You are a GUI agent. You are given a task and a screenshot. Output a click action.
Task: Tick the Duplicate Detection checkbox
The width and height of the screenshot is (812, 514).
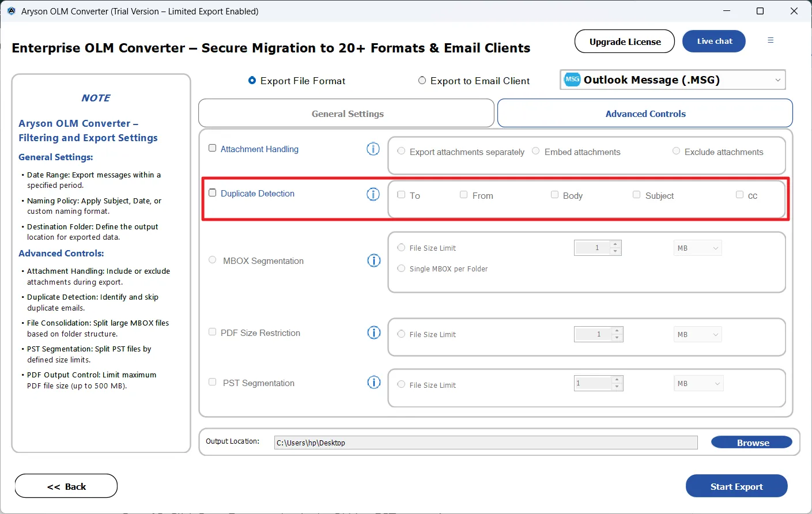click(213, 193)
